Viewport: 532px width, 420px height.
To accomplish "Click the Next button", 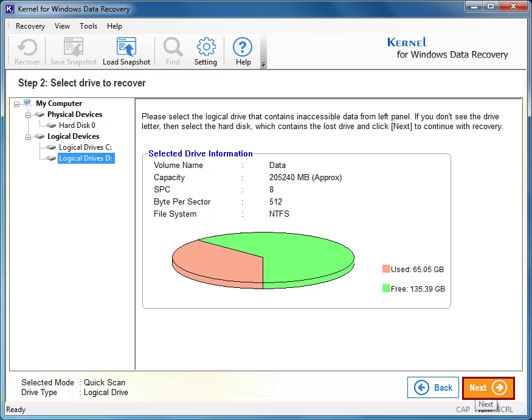I will [x=488, y=388].
